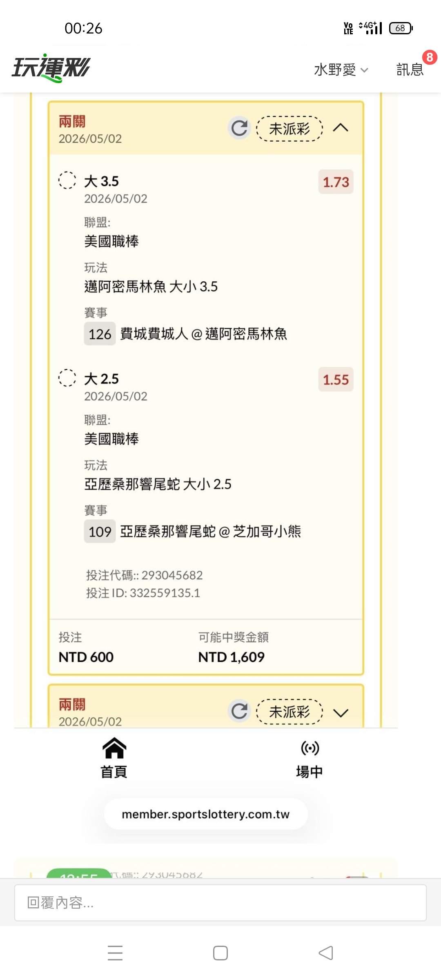Focus the 回覆內容 reply field
This screenshot has width=441, height=980.
(220, 903)
